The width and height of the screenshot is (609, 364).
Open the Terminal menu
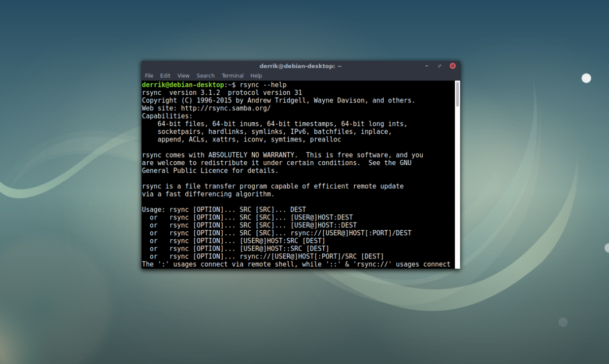pyautogui.click(x=232, y=76)
